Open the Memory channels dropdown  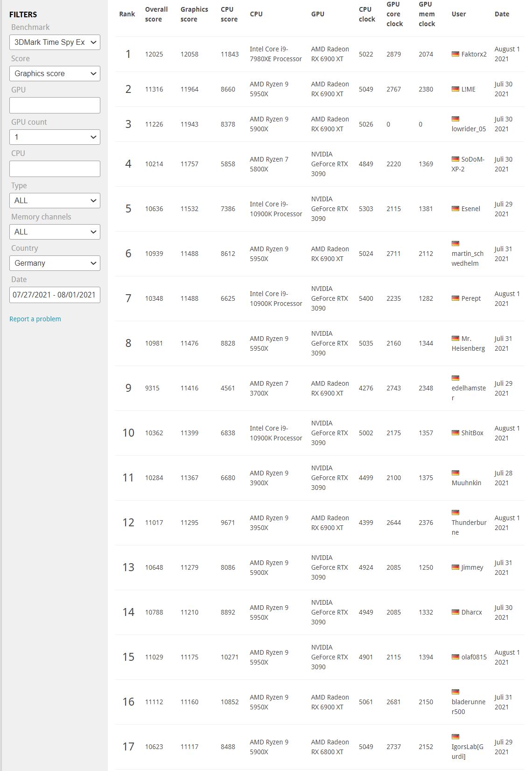[x=55, y=232]
